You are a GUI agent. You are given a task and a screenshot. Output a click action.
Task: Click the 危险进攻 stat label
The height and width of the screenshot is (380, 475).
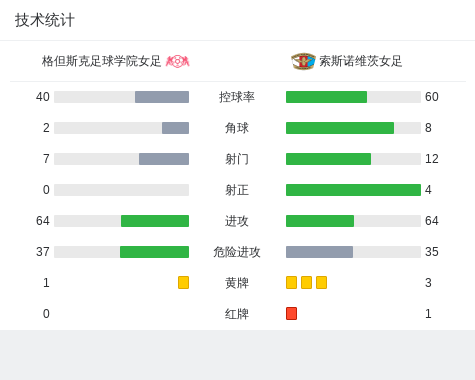click(x=237, y=252)
